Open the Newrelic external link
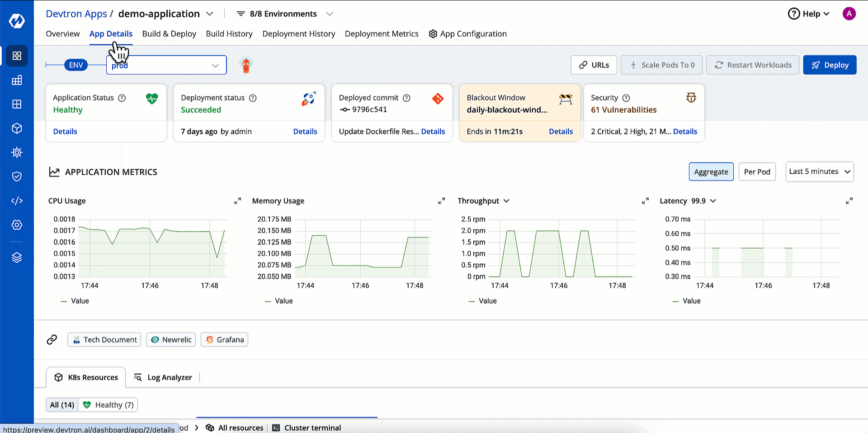This screenshot has height=433, width=868. (170, 339)
